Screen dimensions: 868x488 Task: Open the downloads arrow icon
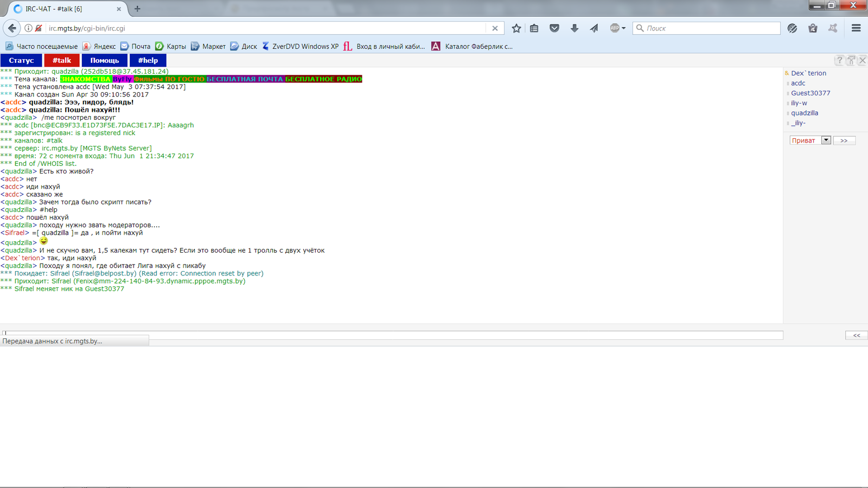[x=575, y=28]
